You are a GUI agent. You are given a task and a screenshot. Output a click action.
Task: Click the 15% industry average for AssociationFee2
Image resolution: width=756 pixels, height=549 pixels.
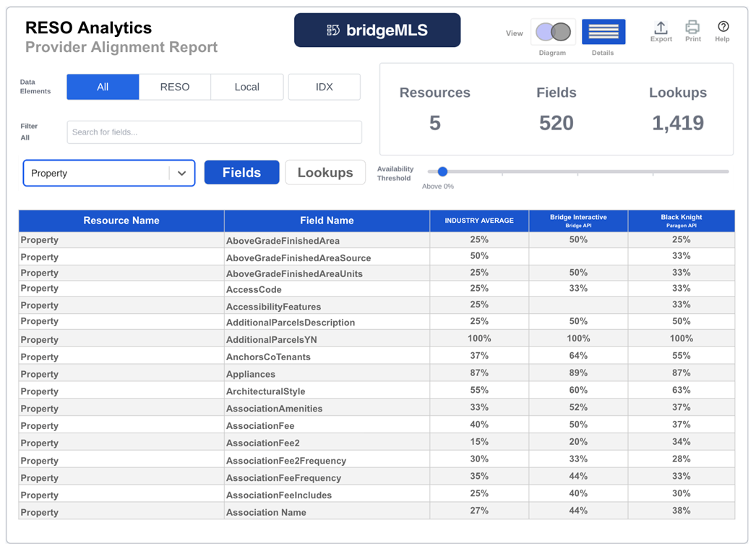pos(479,442)
